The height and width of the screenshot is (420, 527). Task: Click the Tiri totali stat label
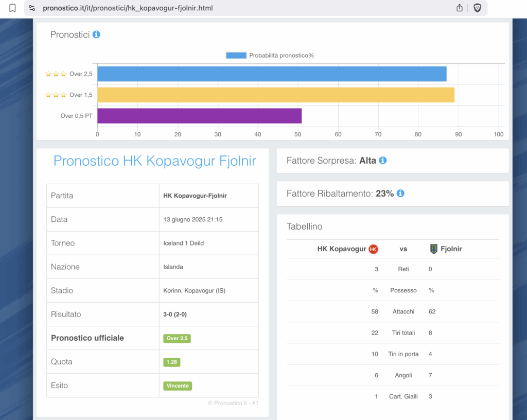(x=403, y=333)
